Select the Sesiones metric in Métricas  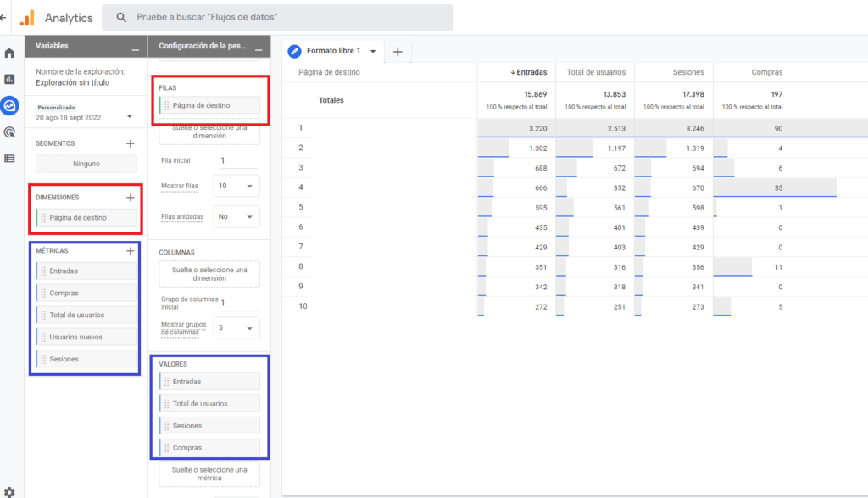coord(86,359)
